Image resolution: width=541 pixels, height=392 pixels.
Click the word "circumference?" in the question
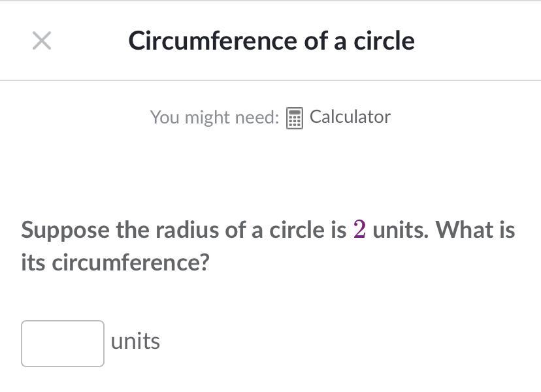click(x=131, y=263)
